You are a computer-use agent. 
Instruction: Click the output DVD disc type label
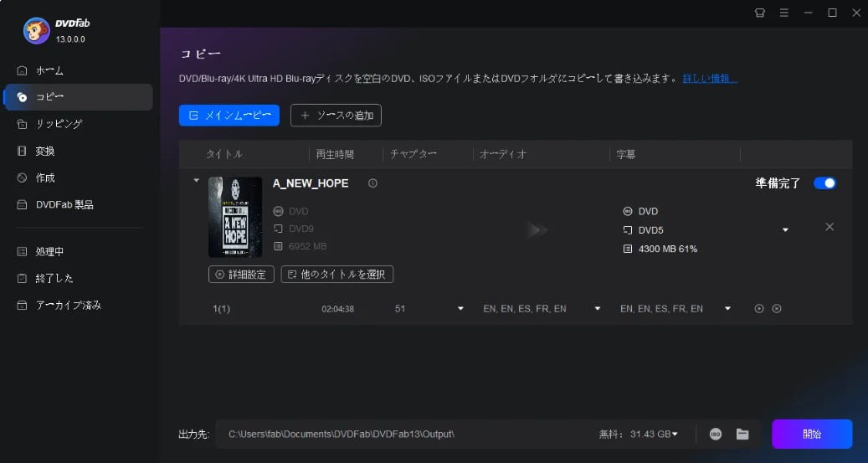point(648,212)
